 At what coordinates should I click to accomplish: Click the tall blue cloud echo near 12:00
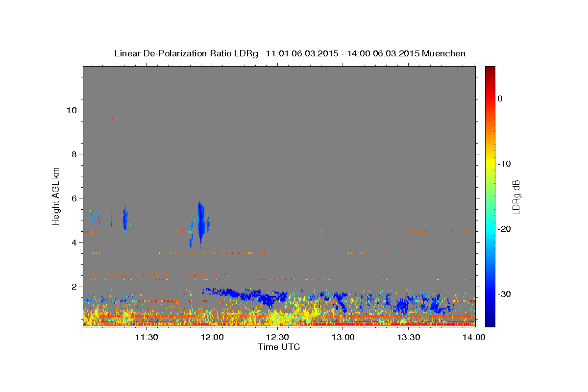[x=200, y=223]
